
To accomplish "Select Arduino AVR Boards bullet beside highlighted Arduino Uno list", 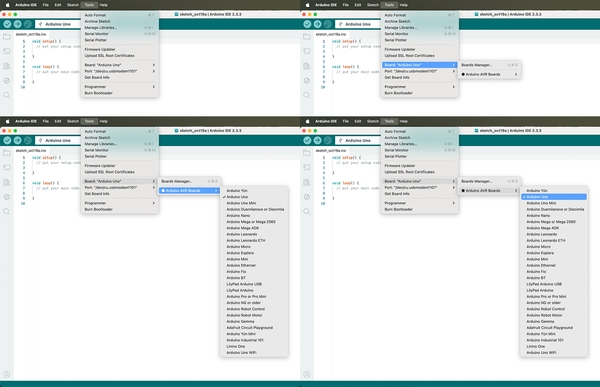I will click(489, 191).
